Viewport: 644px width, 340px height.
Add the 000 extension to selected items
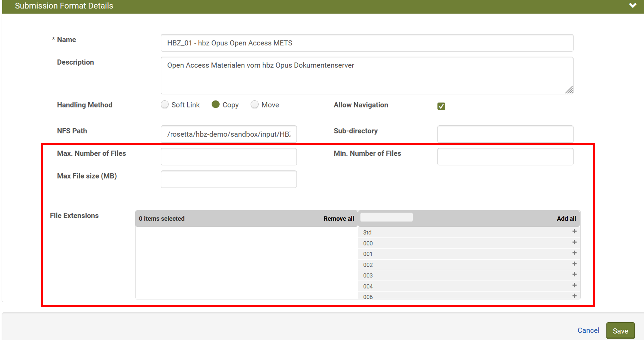(x=574, y=242)
